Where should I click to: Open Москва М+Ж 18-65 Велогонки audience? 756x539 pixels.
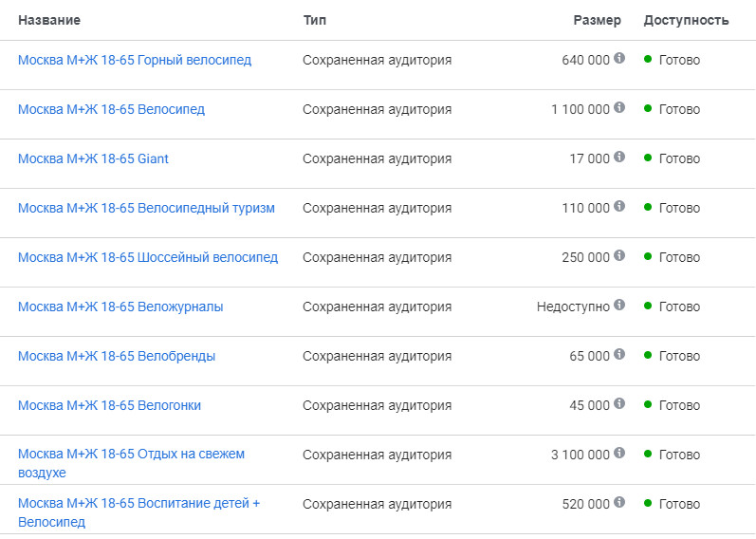coord(109,405)
